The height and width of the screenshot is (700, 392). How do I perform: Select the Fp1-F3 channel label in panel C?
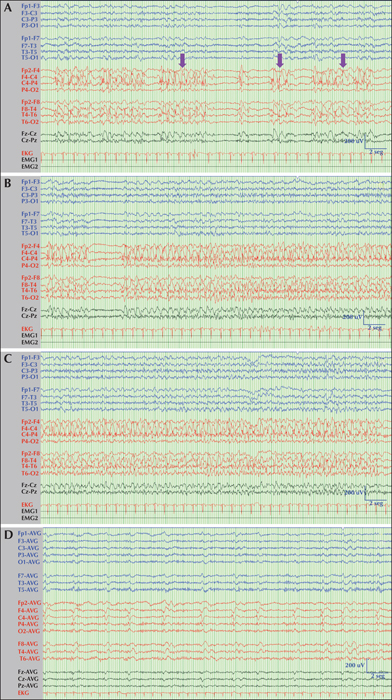pyautogui.click(x=30, y=358)
